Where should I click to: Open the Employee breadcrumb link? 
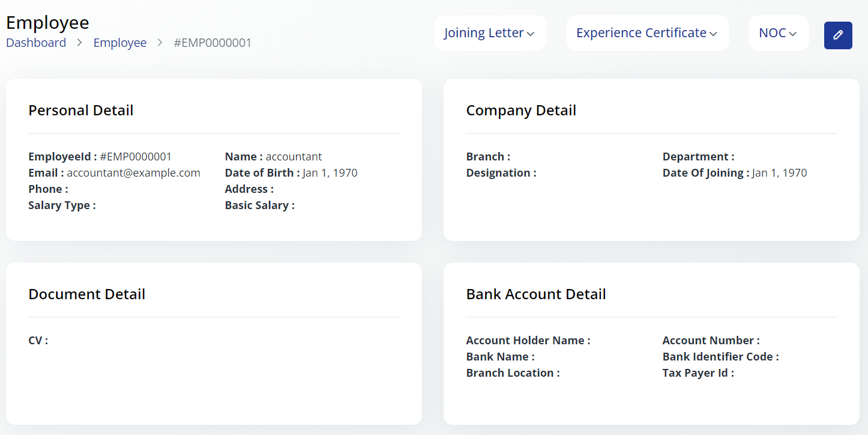pos(120,43)
